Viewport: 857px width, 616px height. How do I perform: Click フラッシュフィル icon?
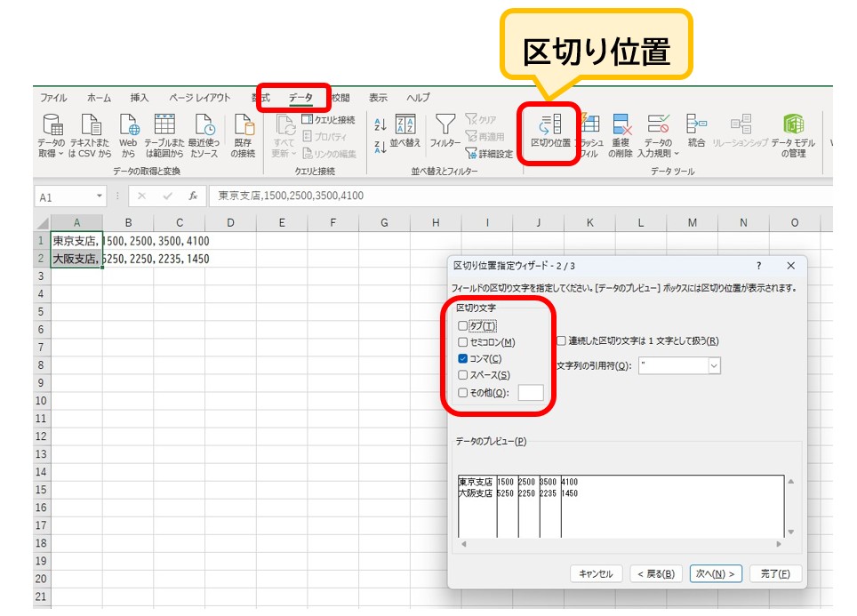coord(592,124)
